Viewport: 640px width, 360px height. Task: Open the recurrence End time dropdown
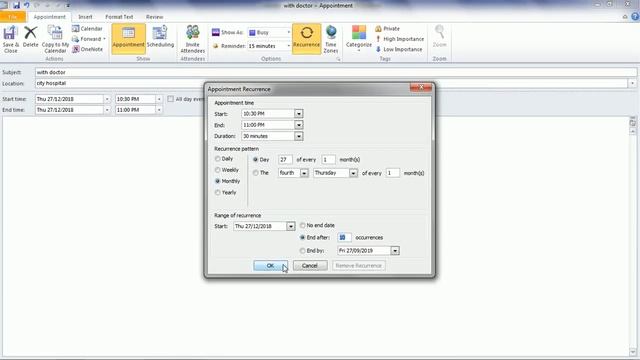pos(299,125)
